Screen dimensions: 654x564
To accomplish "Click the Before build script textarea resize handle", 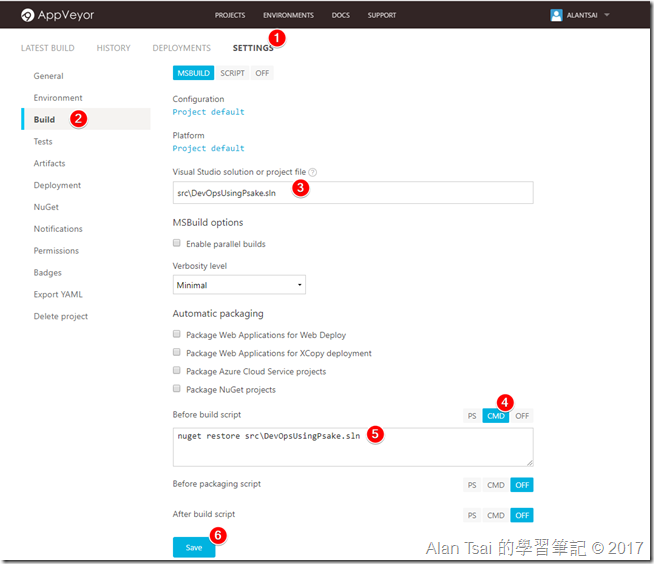I will (530, 463).
